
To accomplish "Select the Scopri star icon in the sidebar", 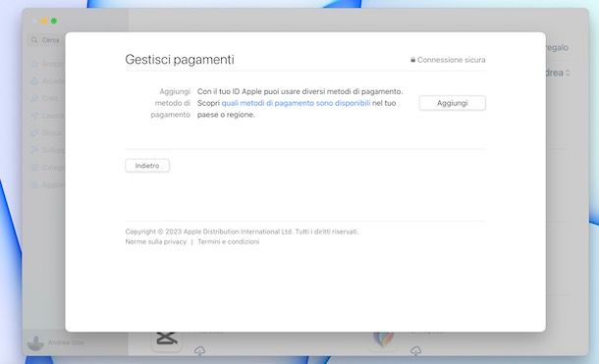I will (x=34, y=64).
